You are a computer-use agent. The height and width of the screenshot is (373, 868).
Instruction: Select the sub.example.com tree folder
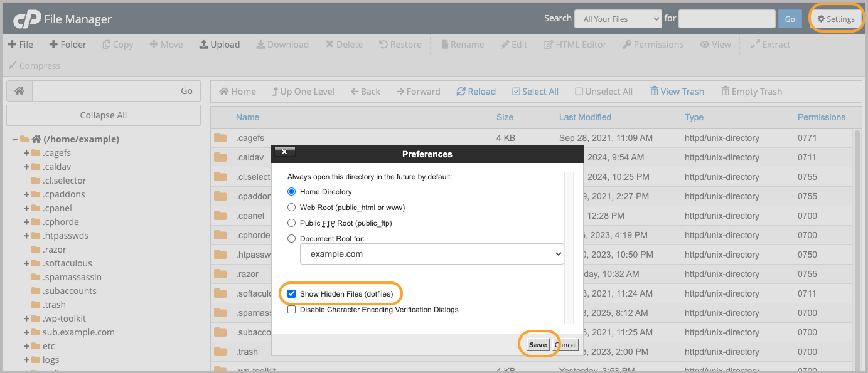coord(78,332)
